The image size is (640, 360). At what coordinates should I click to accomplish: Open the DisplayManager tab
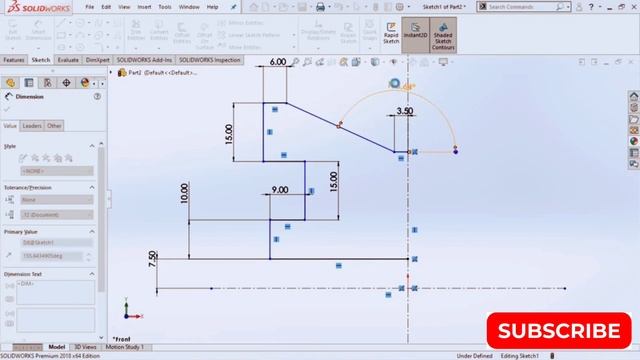(85, 83)
